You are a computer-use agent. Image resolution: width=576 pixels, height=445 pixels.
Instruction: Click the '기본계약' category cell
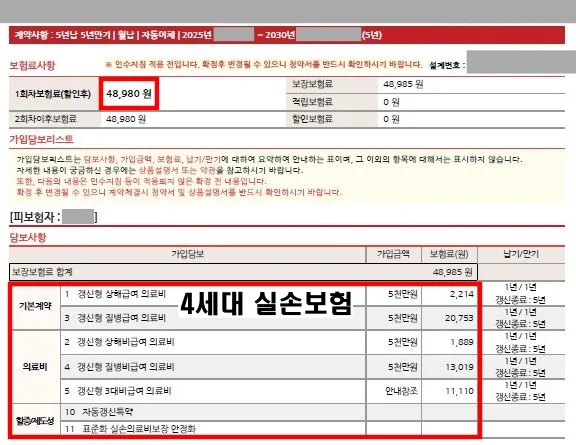(36, 306)
